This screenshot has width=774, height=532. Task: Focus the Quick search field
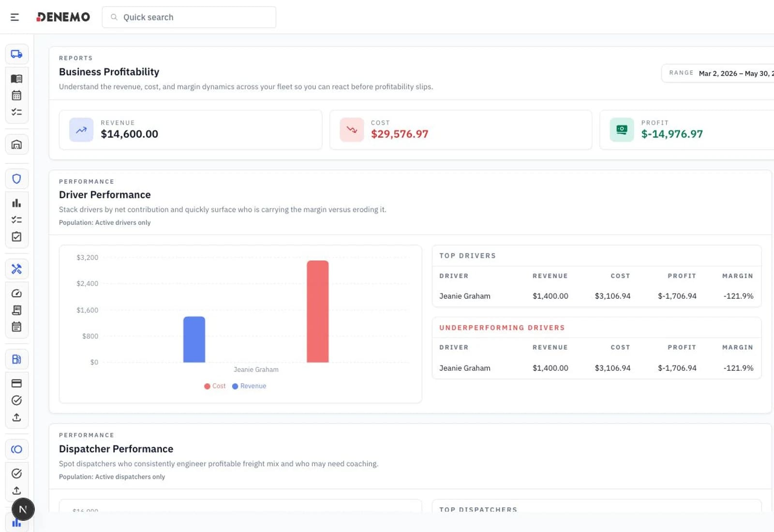click(x=189, y=17)
